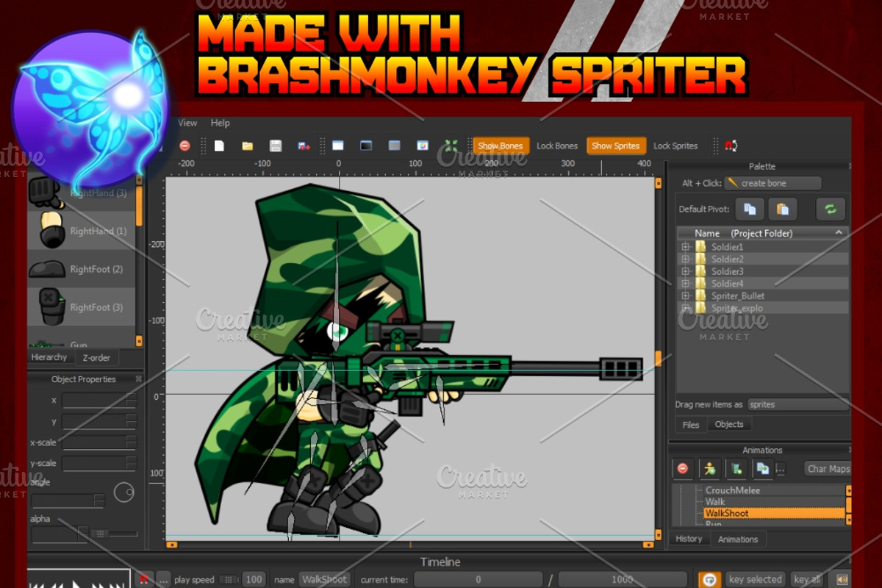The height and width of the screenshot is (588, 882).
Task: Expand the Soldier2 folder
Action: [x=685, y=259]
